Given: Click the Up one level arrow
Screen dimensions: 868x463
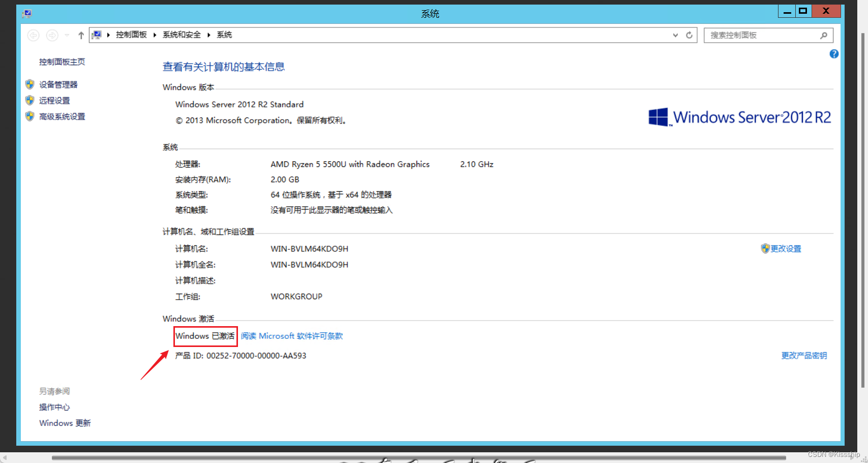Looking at the screenshot, I should pos(81,35).
